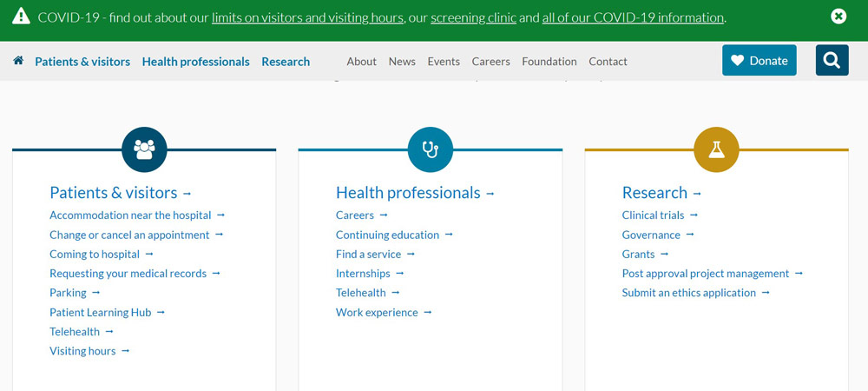
Task: Click the Research flask icon
Action: tap(716, 149)
